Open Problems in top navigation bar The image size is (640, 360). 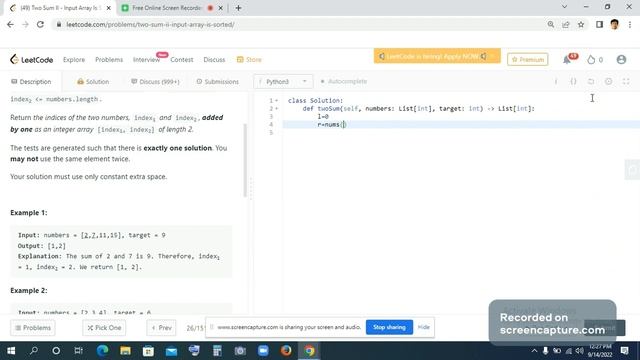coord(109,60)
